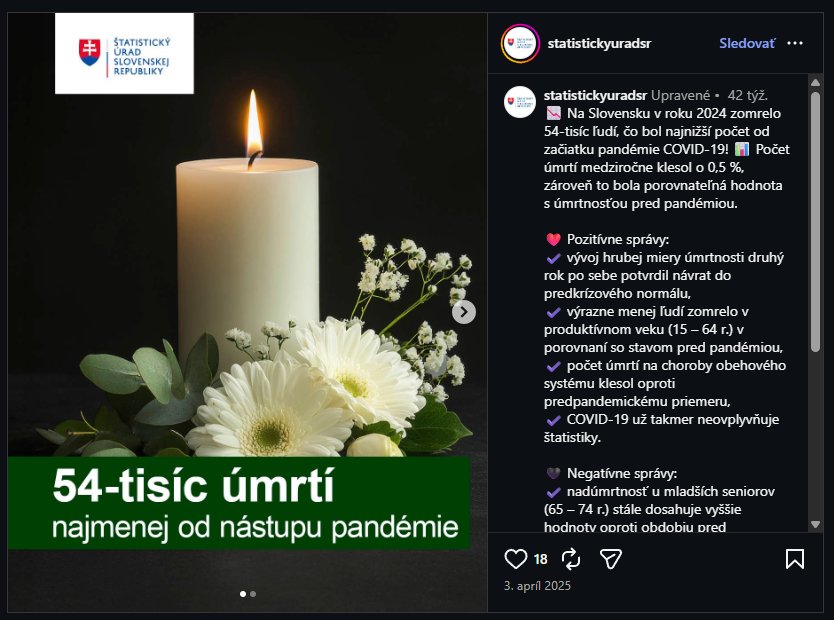Click the 42 týž. timestamp
This screenshot has height=620, width=834.
tap(747, 95)
